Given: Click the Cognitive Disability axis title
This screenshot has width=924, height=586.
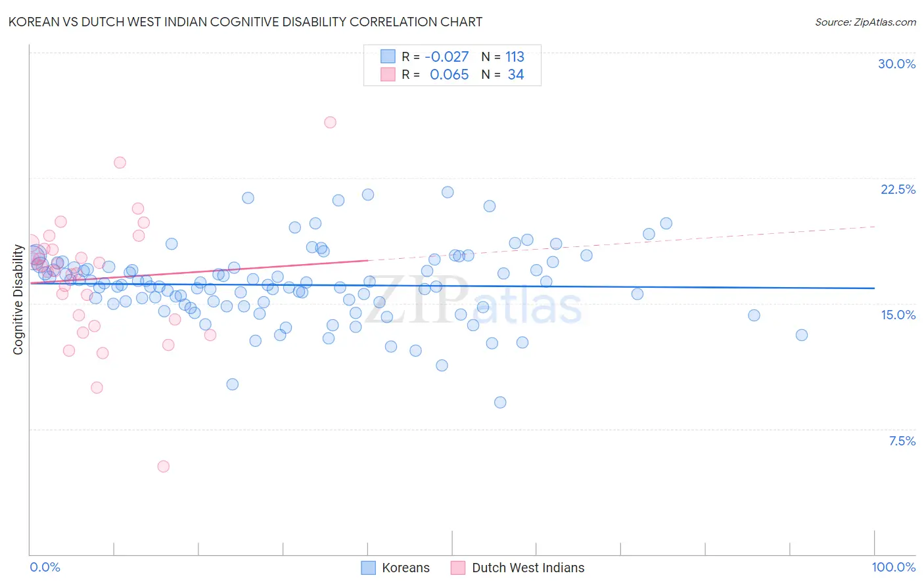Looking at the screenshot, I should pyautogui.click(x=18, y=300).
